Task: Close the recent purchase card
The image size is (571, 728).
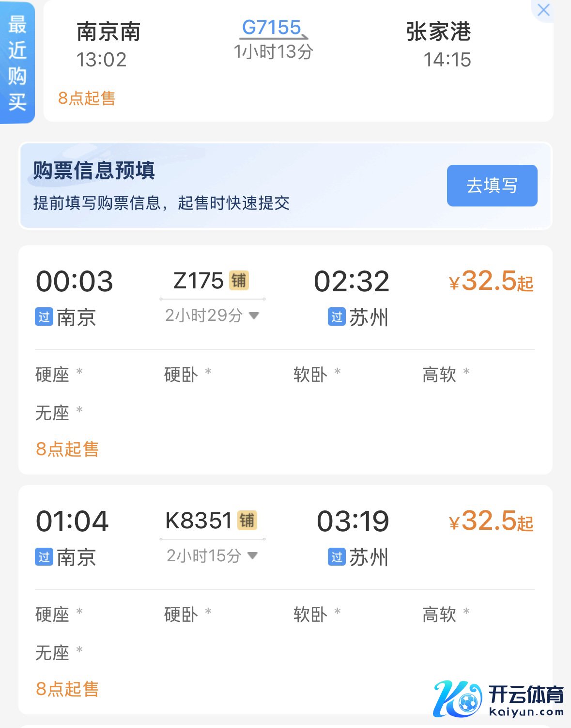Action: point(543,10)
